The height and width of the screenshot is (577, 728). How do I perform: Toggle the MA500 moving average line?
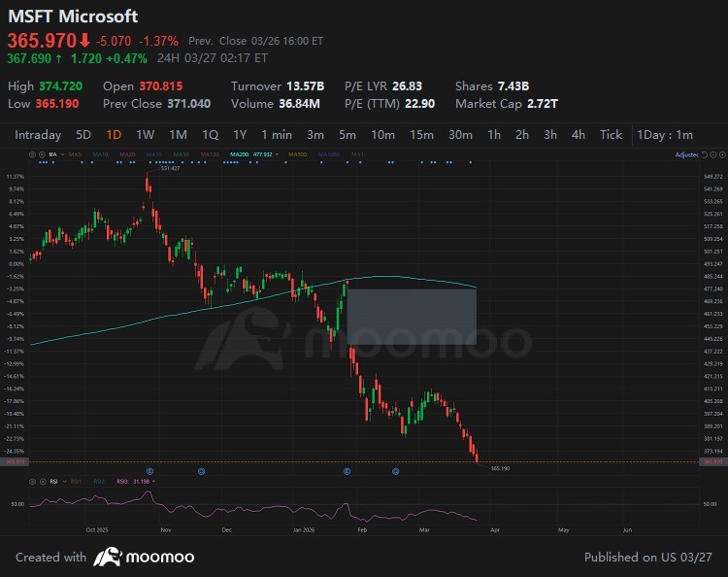[298, 154]
